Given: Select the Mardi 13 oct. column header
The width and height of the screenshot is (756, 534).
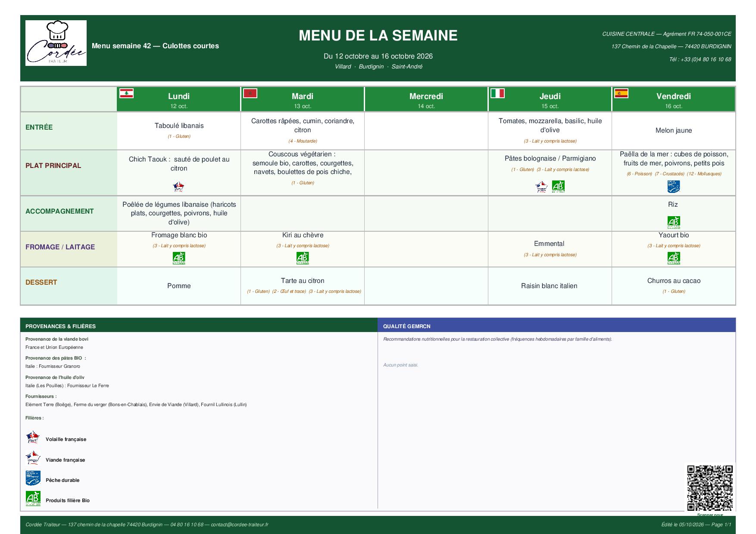Looking at the screenshot, I should click(x=302, y=99).
